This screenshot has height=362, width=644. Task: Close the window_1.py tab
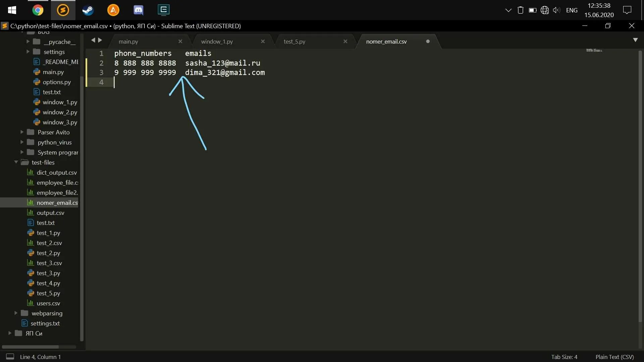(263, 42)
